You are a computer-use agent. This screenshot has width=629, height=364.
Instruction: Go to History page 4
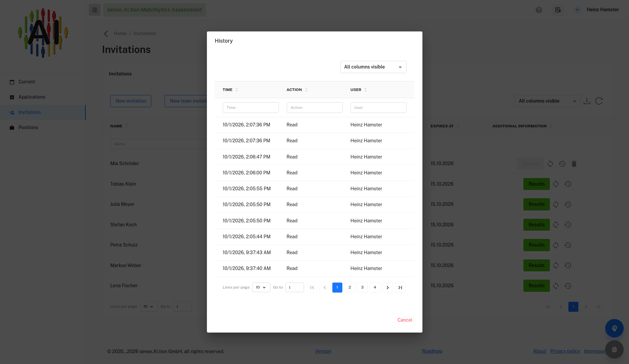pos(375,288)
